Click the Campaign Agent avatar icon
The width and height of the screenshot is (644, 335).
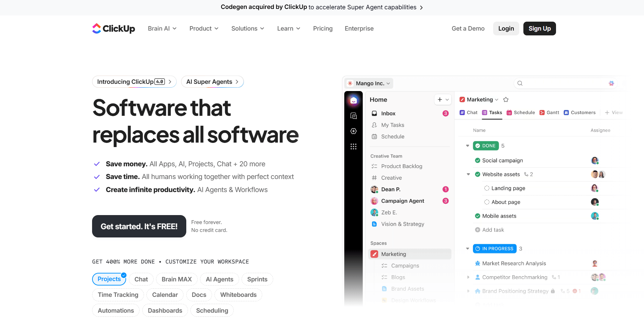tap(375, 201)
